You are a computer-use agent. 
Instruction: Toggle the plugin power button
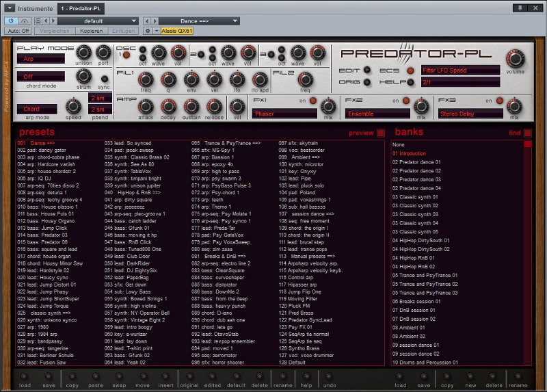(11, 21)
